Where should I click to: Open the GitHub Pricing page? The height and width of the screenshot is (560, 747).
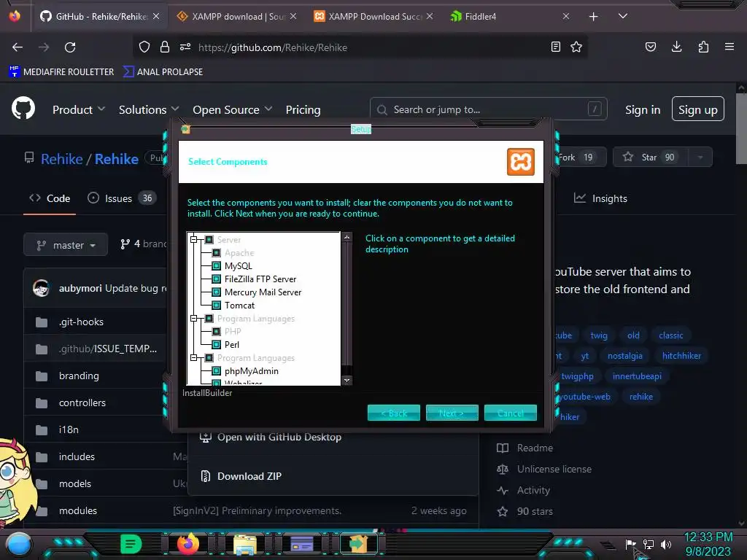[x=303, y=109]
